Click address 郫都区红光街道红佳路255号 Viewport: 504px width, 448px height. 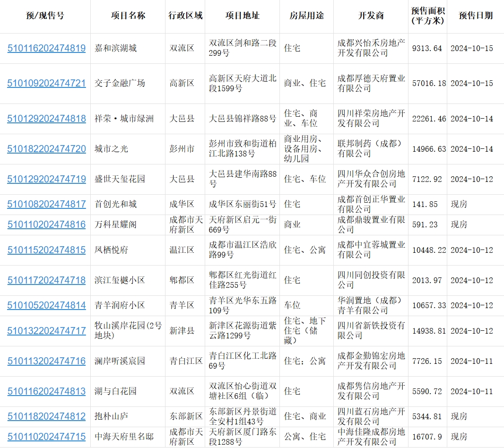(x=243, y=280)
